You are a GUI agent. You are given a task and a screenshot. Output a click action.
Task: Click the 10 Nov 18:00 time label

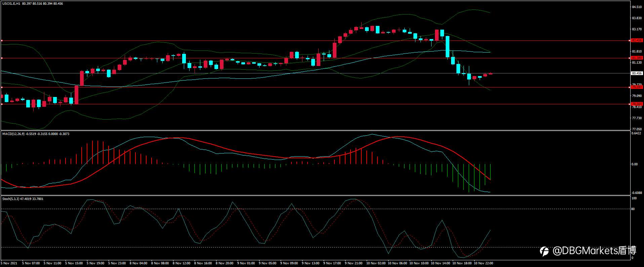pyautogui.click(x=462, y=263)
